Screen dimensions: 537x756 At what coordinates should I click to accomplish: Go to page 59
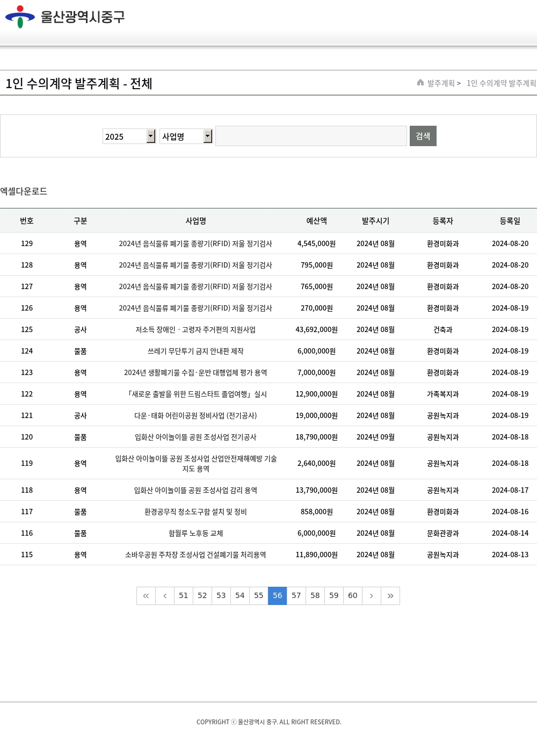click(334, 596)
